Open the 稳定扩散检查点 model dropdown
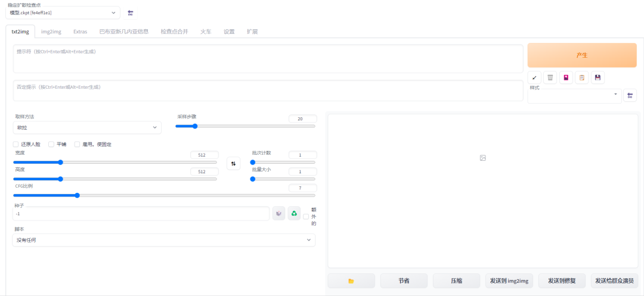Viewport: 644px width, 296px height. pos(63,13)
